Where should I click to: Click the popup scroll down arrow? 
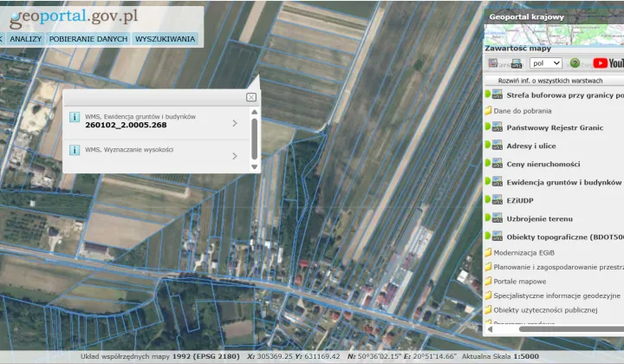click(254, 167)
